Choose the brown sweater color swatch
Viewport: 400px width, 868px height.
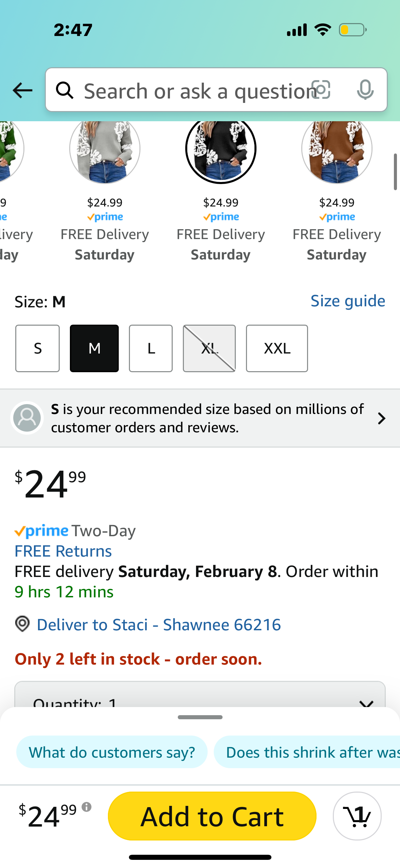coord(337,149)
